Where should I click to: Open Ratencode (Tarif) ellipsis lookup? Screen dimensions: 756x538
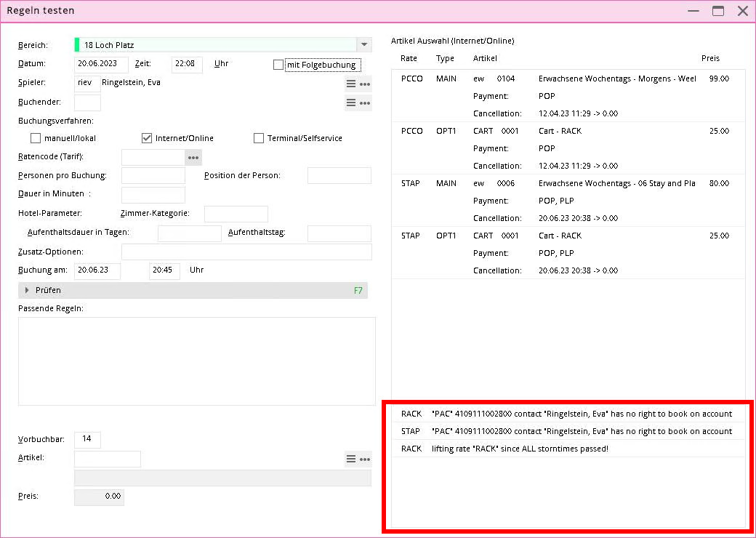coord(193,157)
